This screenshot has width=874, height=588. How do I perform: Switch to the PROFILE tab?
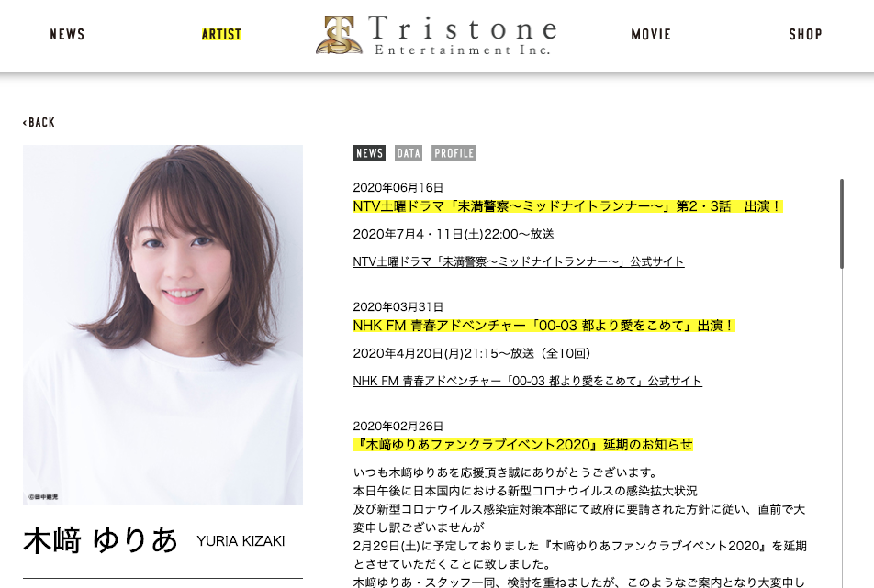tap(454, 153)
